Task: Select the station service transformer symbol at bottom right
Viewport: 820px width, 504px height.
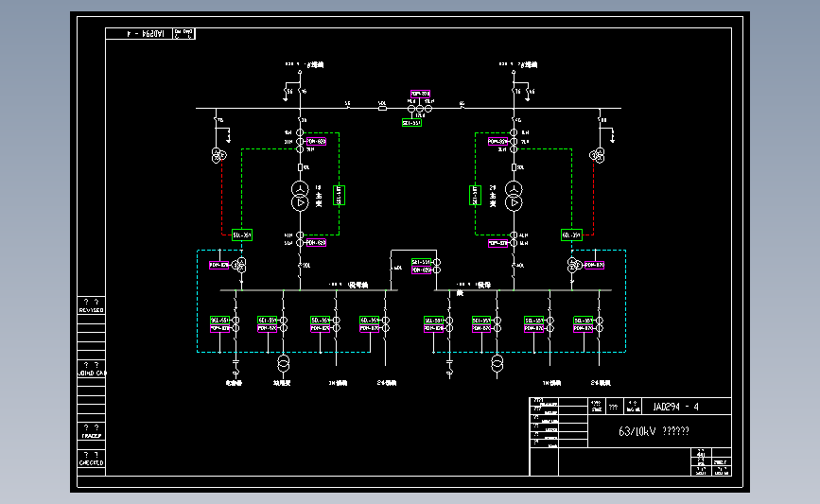Action: [x=497, y=363]
